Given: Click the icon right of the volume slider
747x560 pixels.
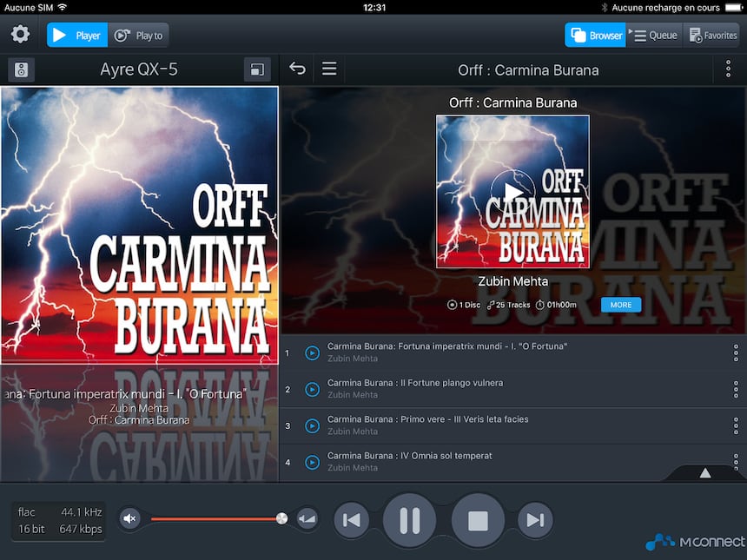Looking at the screenshot, I should tap(307, 518).
